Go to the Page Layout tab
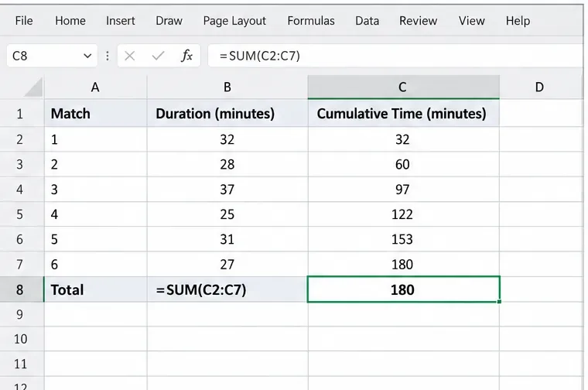Screen dimensions: 588x390 pos(234,21)
